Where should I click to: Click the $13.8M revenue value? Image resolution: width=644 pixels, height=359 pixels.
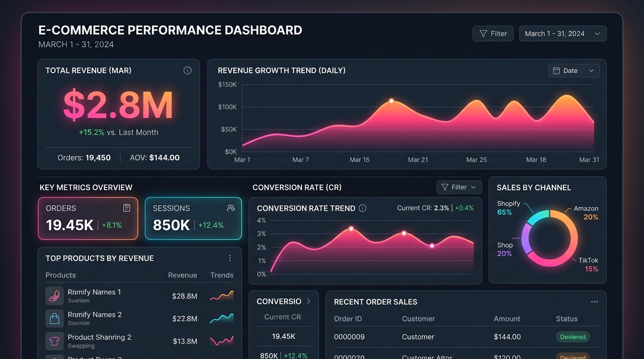click(185, 341)
